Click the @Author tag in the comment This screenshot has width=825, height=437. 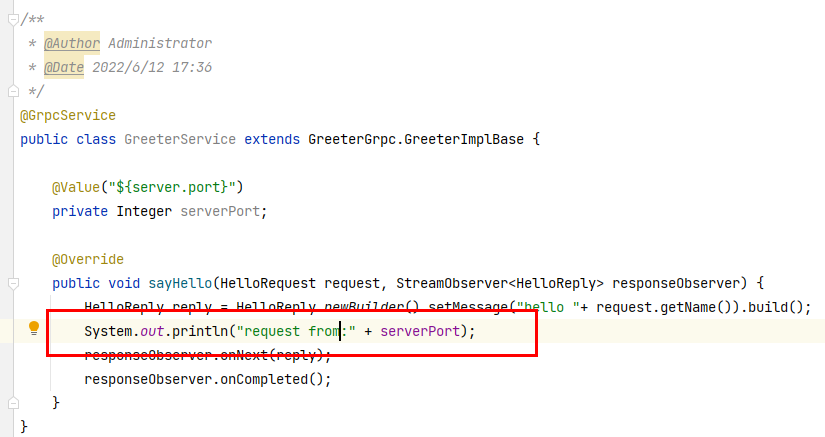coord(72,44)
